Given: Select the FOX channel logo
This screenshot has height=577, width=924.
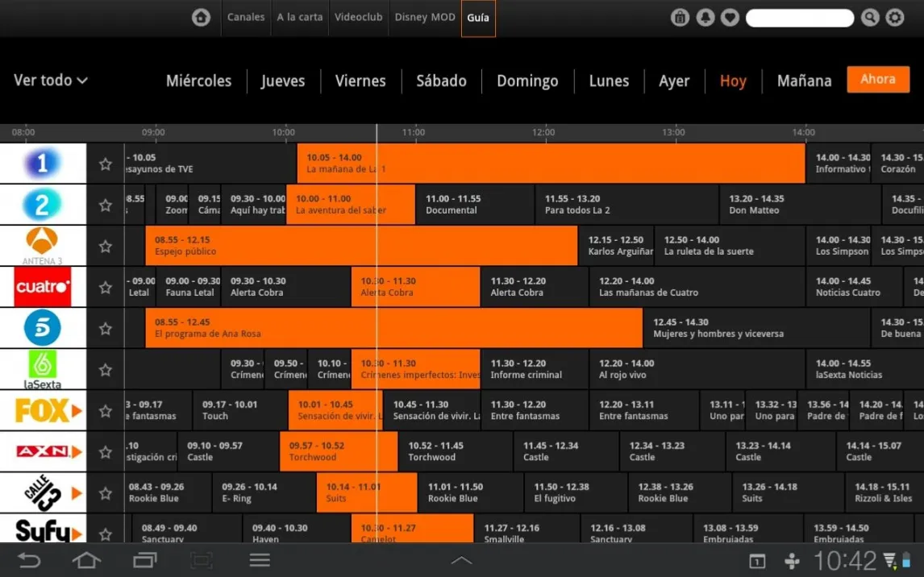Looking at the screenshot, I should (43, 411).
